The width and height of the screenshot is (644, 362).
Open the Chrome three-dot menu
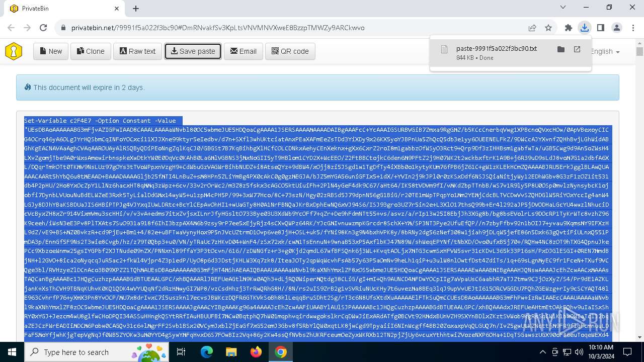632,28
